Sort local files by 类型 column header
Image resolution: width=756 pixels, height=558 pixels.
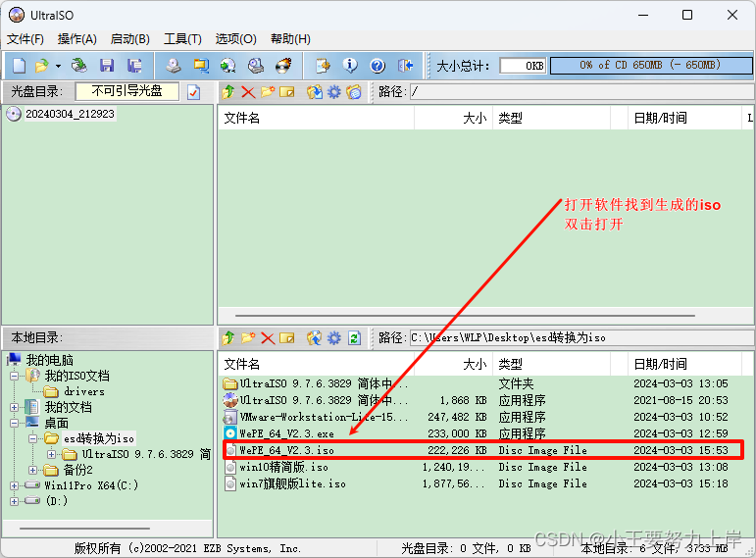(x=551, y=364)
